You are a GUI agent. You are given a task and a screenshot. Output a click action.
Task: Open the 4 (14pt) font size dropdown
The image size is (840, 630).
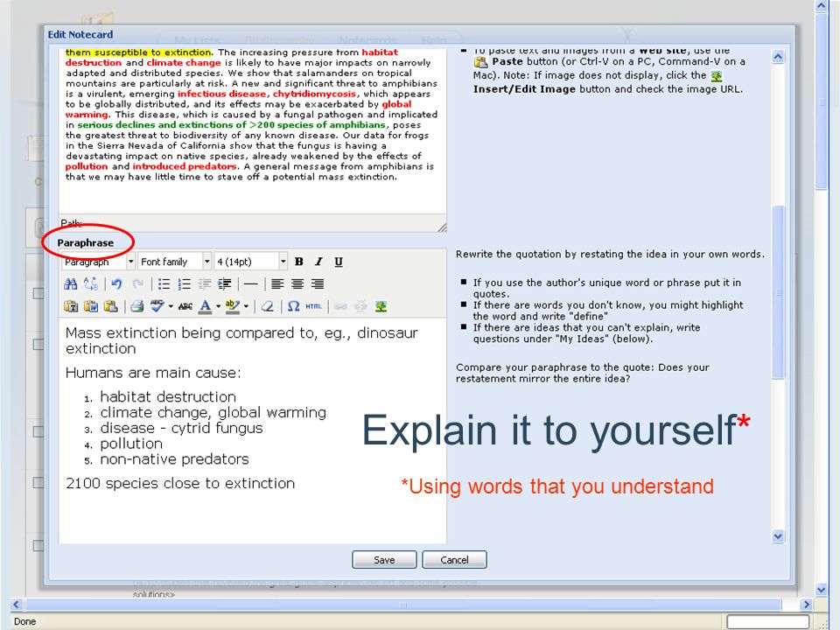tap(251, 262)
